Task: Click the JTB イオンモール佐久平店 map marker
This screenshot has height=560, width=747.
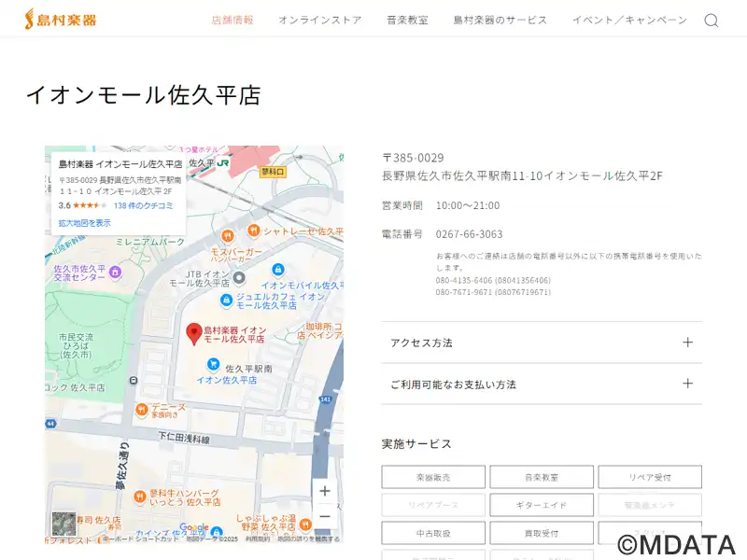Action: coord(239,277)
